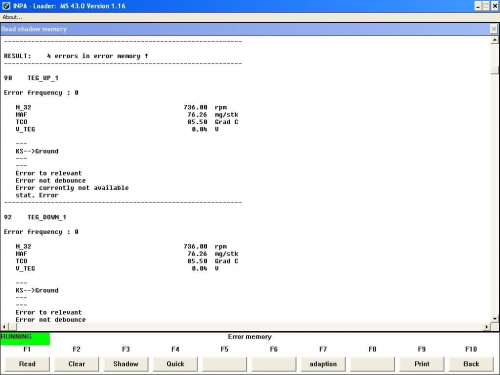Screen dimensions: 500x375
Task: Click the F7 key label
Action: click(323, 349)
